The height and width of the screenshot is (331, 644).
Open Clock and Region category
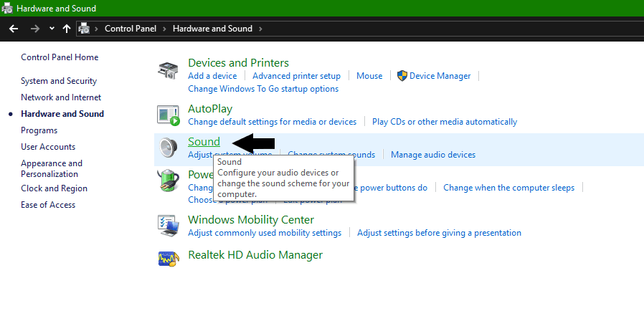coord(55,188)
